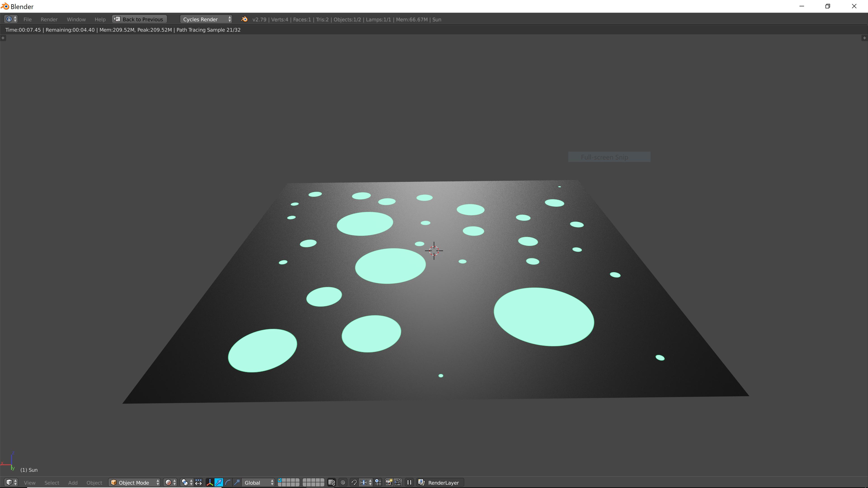Toggle snap align rotation to target
868x488 pixels.
(x=378, y=482)
